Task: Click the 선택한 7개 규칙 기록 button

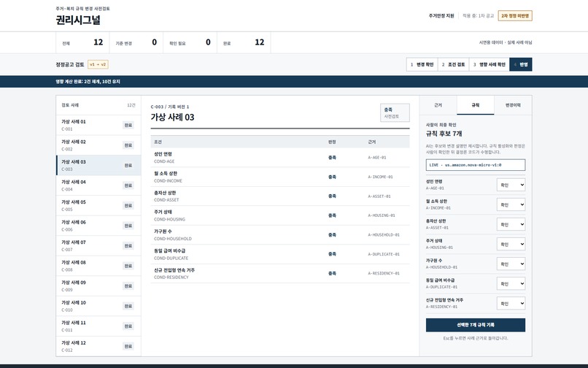Action: coord(475,325)
